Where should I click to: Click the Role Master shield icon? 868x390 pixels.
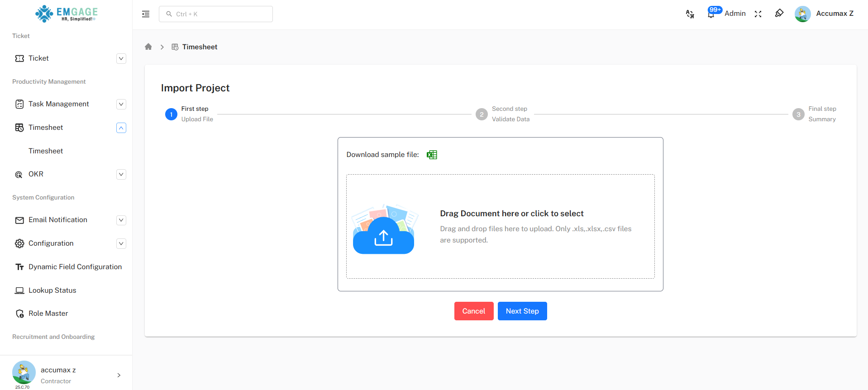[19, 314]
